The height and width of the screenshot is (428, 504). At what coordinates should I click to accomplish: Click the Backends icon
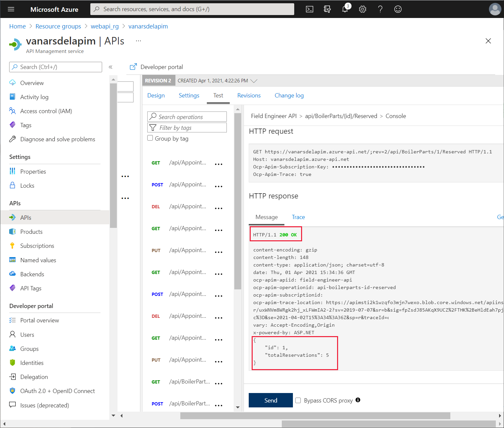click(x=12, y=274)
